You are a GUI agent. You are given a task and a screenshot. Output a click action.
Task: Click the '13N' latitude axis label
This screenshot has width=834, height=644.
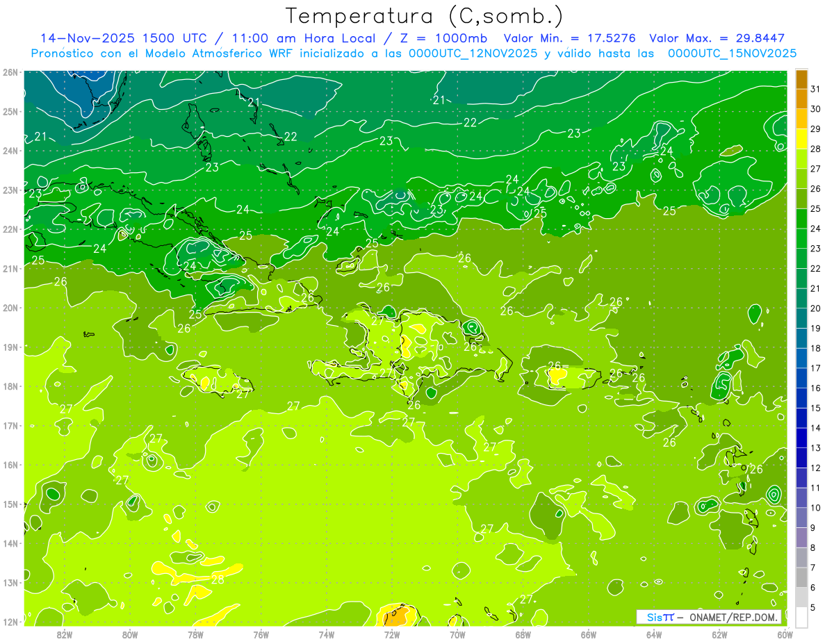point(11,582)
